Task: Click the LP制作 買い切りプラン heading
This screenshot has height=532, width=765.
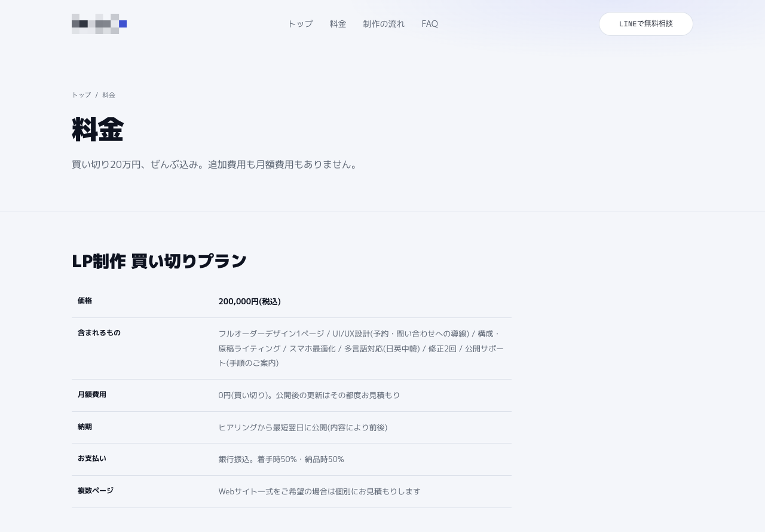Action: coord(159,261)
